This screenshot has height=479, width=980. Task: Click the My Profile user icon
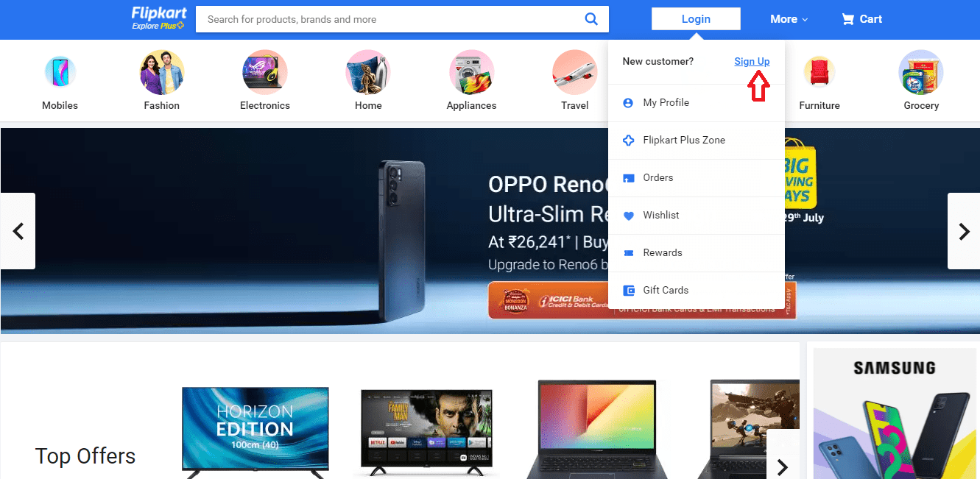point(628,103)
